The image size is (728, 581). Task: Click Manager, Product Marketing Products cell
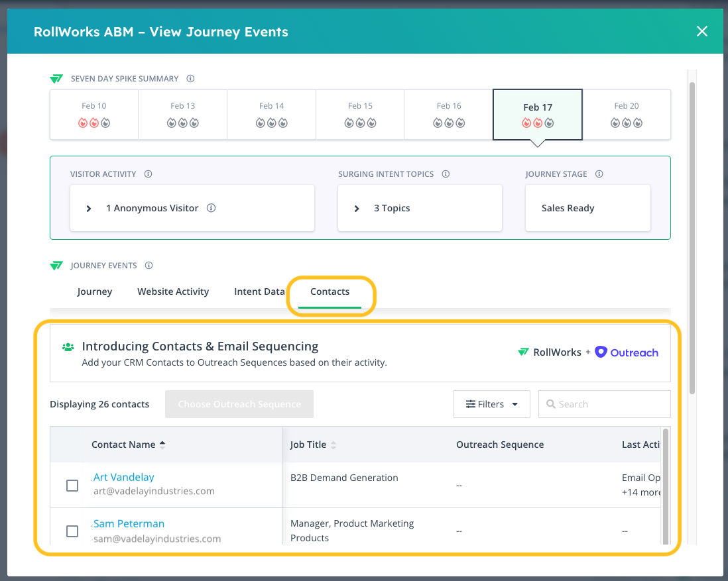pyautogui.click(x=352, y=531)
